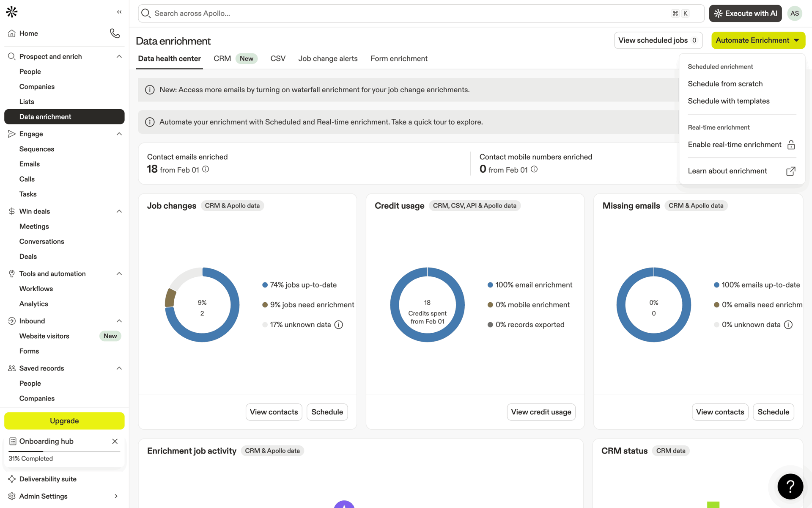Click the lock icon on real-time enrichment
812x508 pixels.
coord(791,145)
